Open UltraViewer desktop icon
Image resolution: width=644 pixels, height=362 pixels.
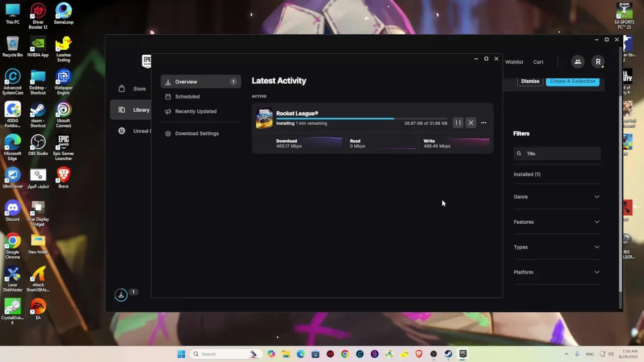pyautogui.click(x=13, y=178)
